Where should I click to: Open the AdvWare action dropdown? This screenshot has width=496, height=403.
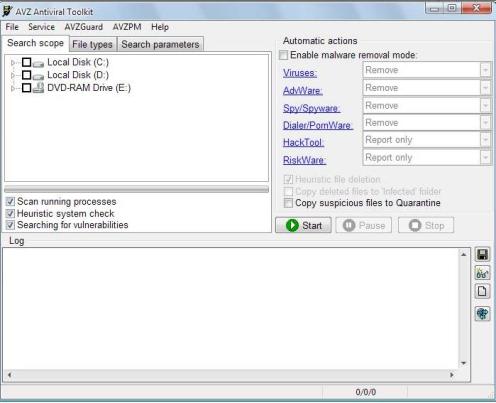click(x=485, y=88)
